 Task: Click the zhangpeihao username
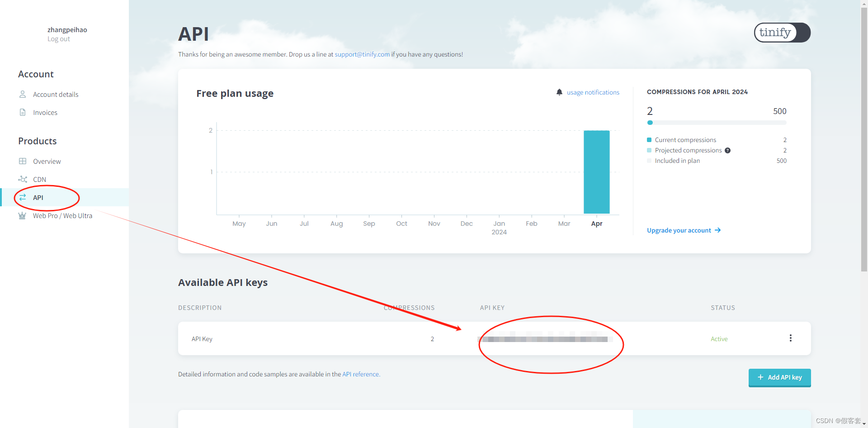[x=67, y=30]
